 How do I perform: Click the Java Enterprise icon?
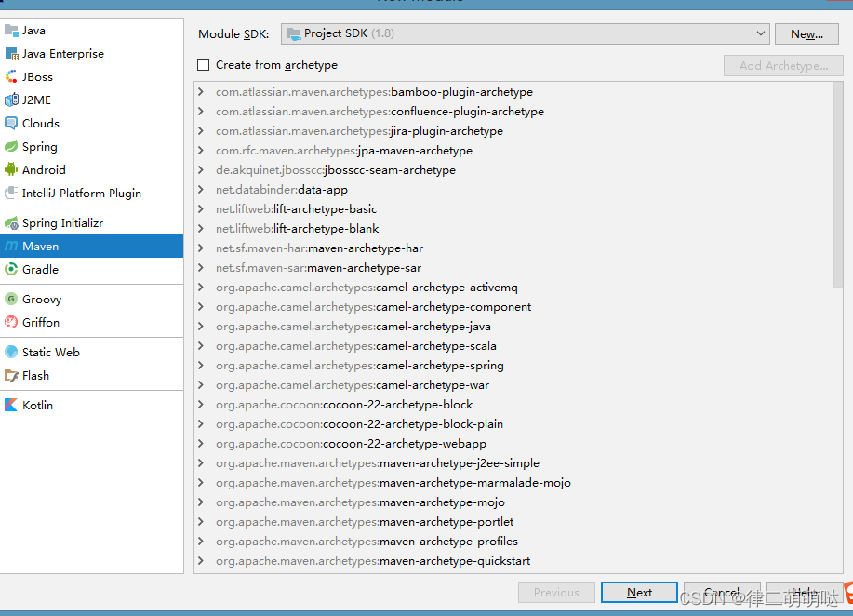(11, 54)
